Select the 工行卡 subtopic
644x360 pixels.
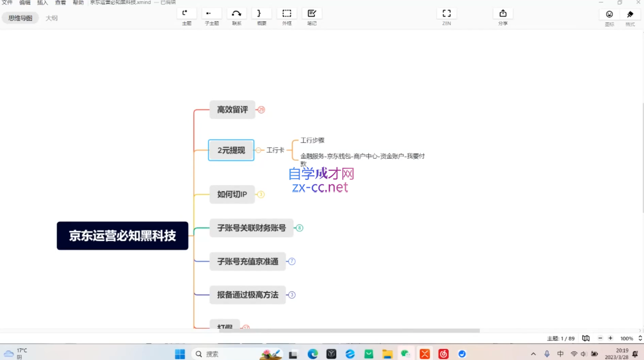point(275,150)
